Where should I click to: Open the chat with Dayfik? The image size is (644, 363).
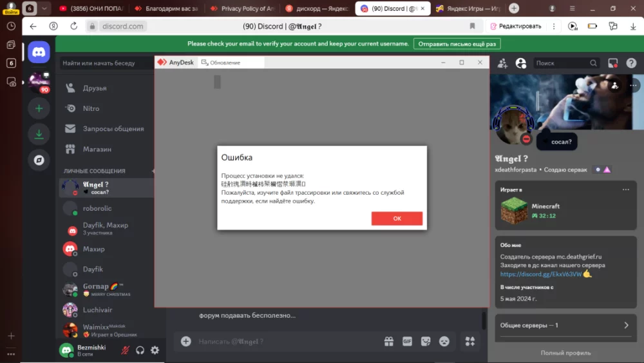[x=107, y=270]
